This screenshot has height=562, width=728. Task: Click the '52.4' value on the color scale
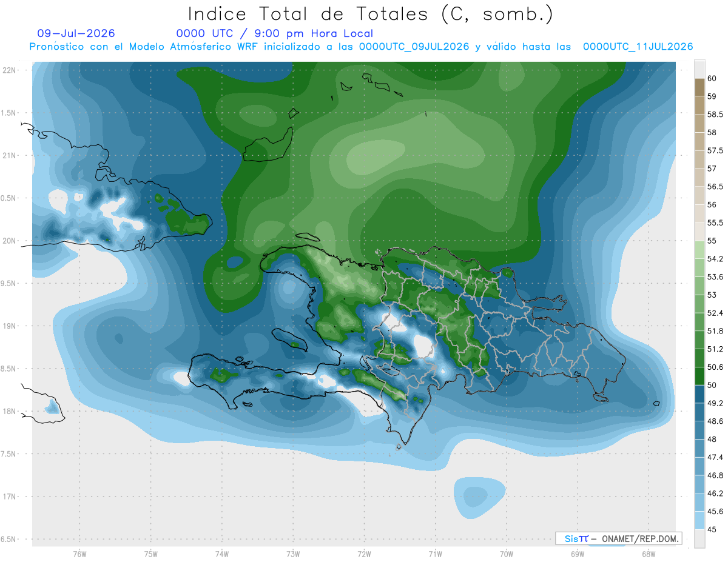pos(715,313)
